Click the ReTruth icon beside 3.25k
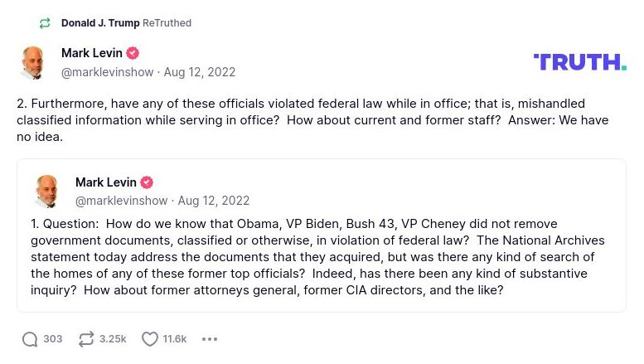644x364 pixels. click(x=85, y=339)
